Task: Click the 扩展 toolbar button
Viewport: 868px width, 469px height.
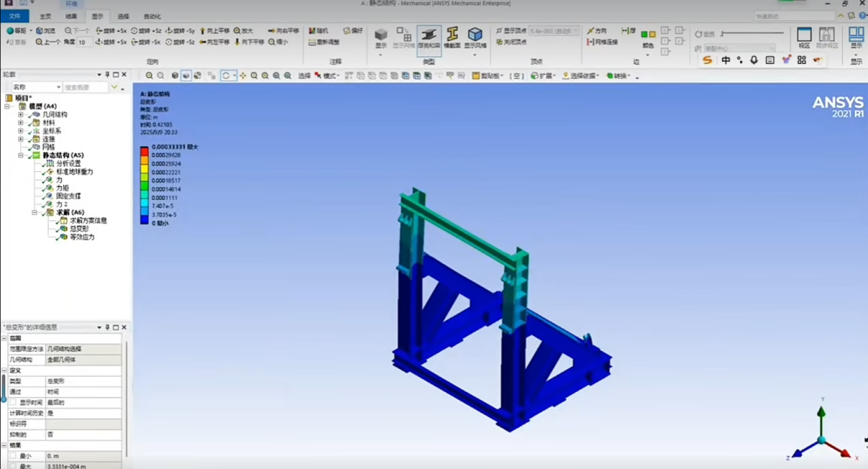Action: tap(543, 76)
